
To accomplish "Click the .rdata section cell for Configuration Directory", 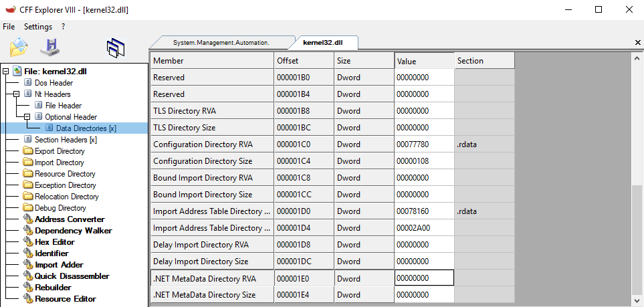I will pos(484,144).
